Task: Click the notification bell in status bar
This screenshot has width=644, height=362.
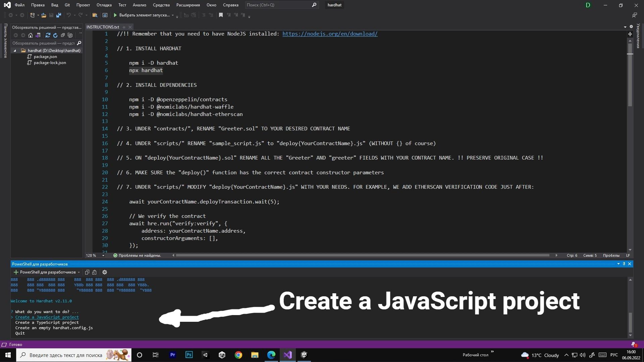Action: (x=633, y=345)
